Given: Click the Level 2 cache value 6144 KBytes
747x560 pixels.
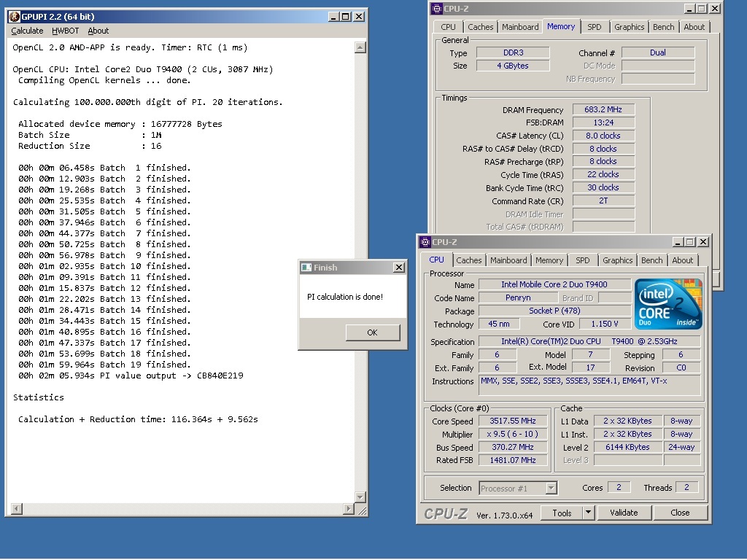Looking at the screenshot, I should [x=627, y=447].
